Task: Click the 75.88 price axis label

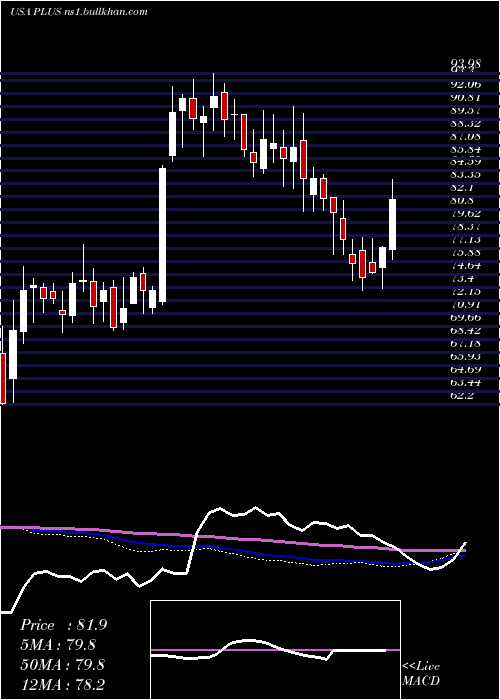Action: 465,253
